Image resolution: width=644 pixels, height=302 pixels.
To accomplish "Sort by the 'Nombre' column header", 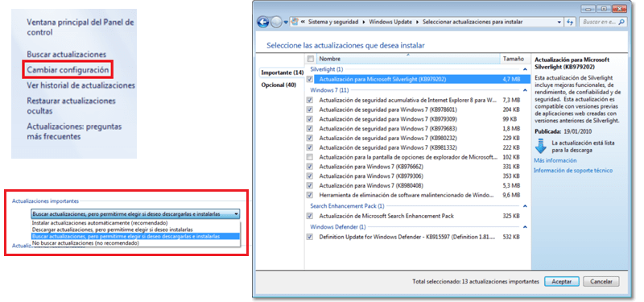I will tap(407, 59).
